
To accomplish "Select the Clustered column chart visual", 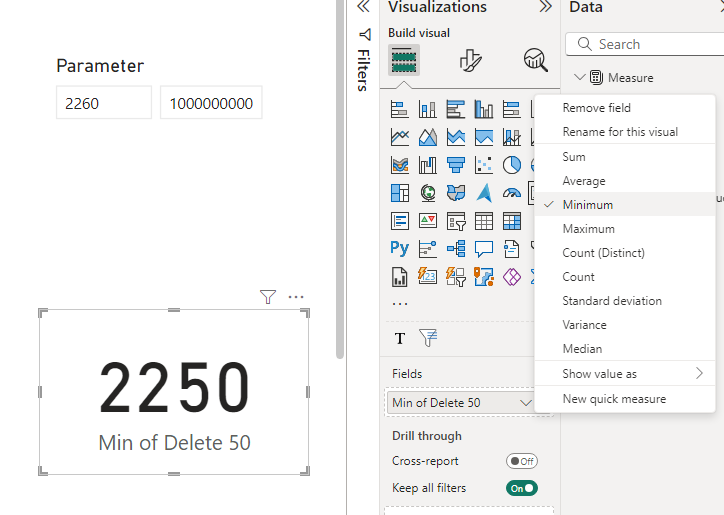I will (484, 109).
